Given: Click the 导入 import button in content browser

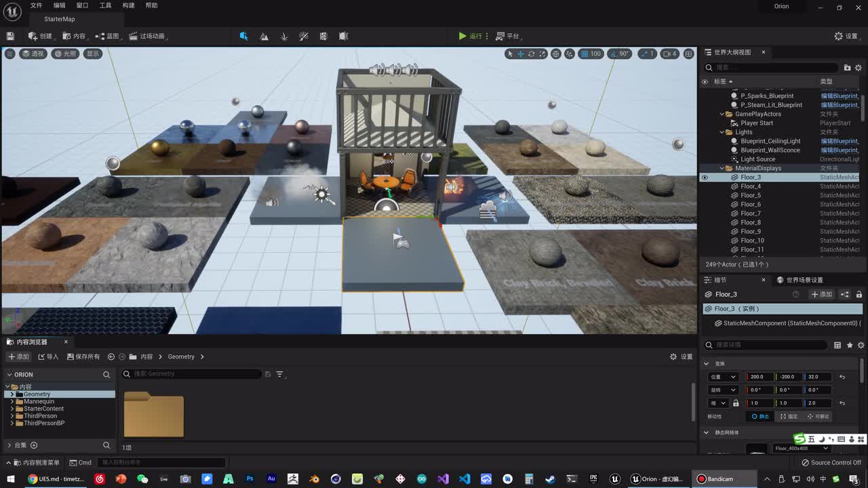Looking at the screenshot, I should 48,357.
